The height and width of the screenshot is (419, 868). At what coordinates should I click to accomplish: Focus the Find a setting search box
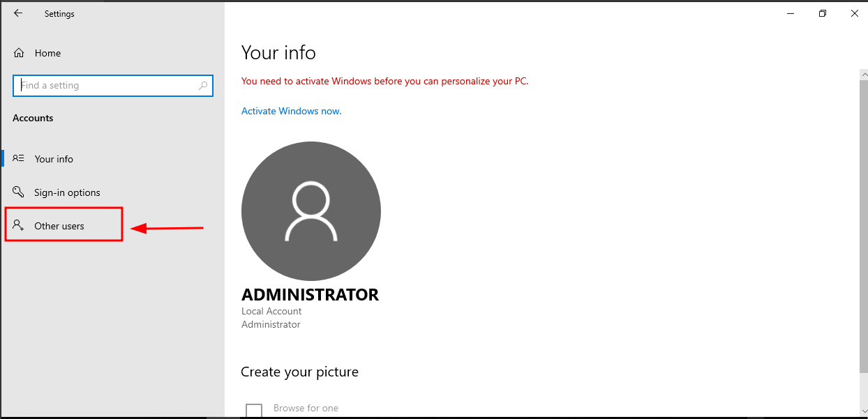click(108, 86)
